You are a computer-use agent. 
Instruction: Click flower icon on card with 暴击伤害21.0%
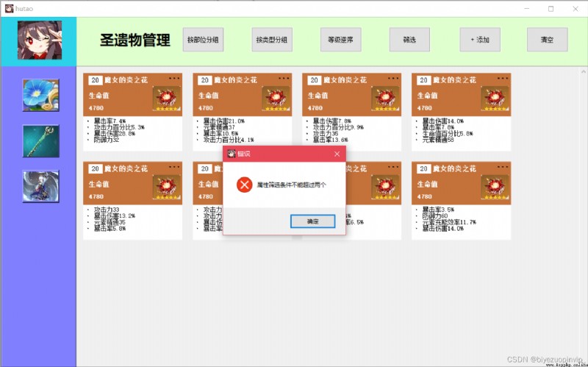[276, 99]
